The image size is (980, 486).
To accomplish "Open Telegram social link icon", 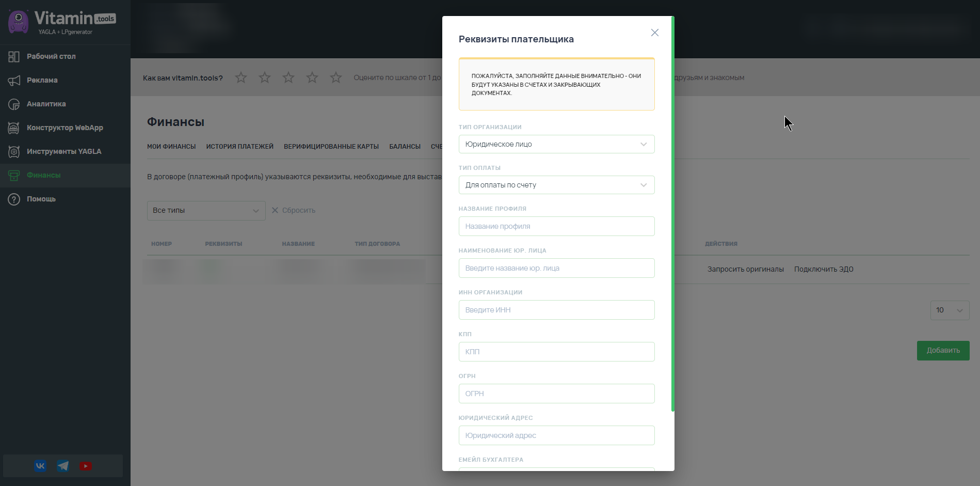I will pyautogui.click(x=63, y=466).
